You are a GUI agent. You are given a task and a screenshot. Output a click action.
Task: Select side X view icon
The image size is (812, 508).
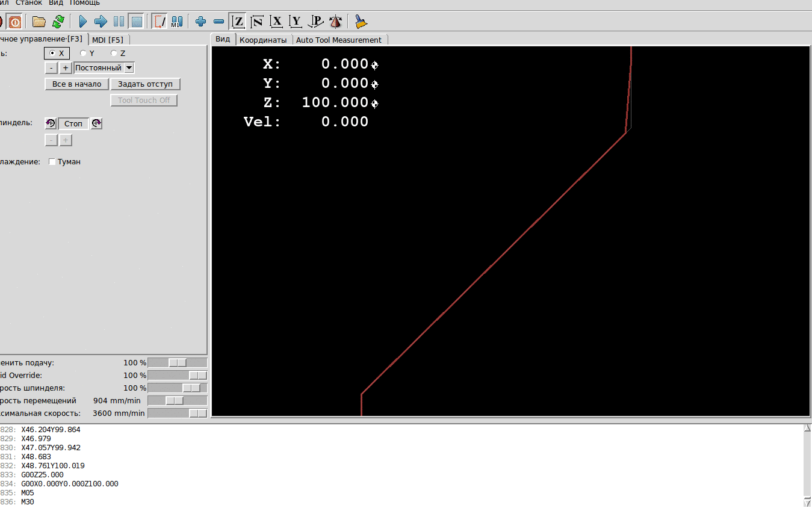[276, 22]
